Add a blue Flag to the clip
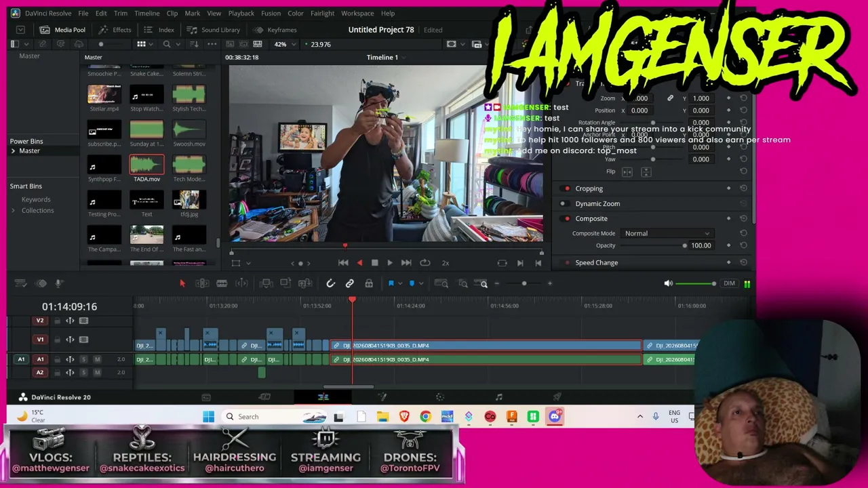The image size is (868, 488). [x=391, y=283]
